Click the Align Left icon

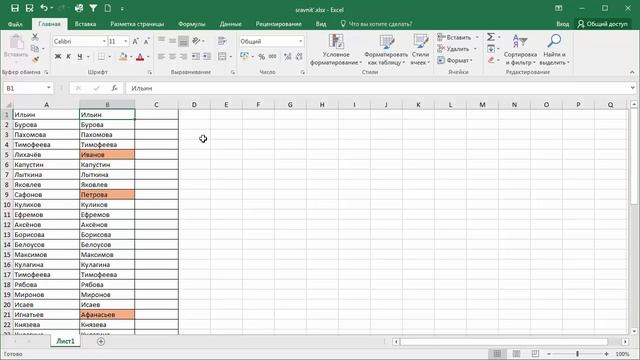(x=162, y=56)
